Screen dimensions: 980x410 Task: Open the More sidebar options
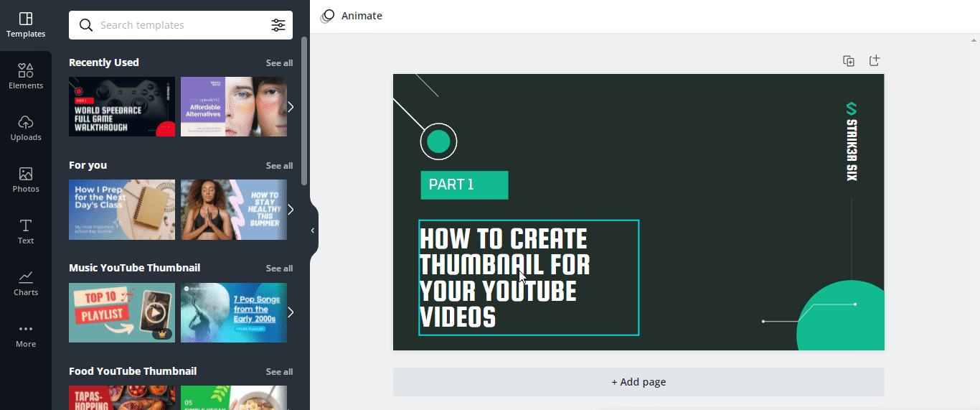point(26,335)
